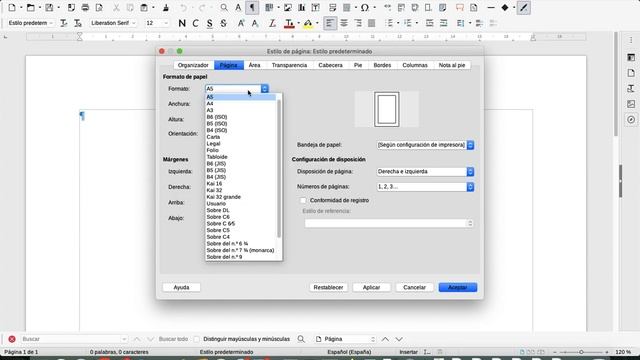Screen dimensions: 640x360
Task: Center text with the alignment icon
Action: (344, 23)
